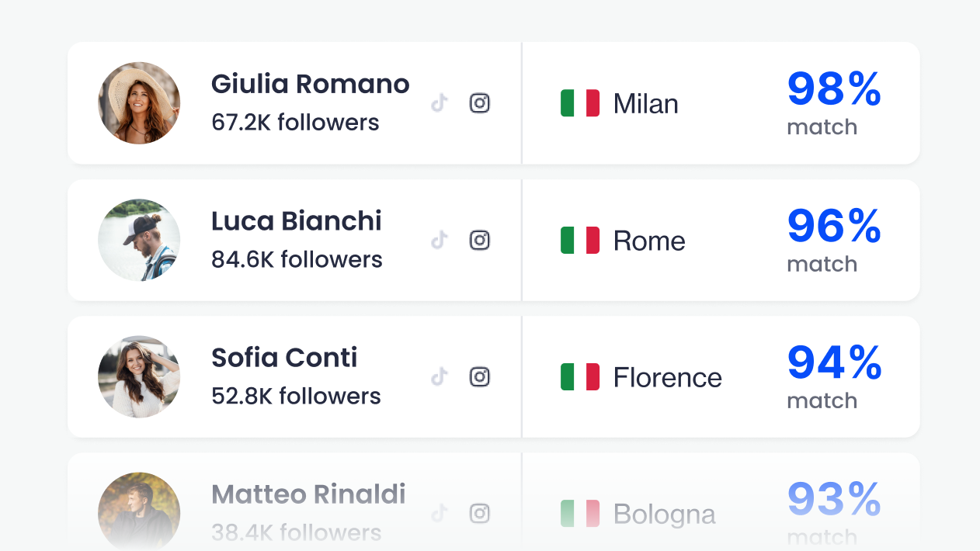Open Matteo Rinaldi's Instagram icon
Viewport: 980px width, 551px height.
[480, 513]
